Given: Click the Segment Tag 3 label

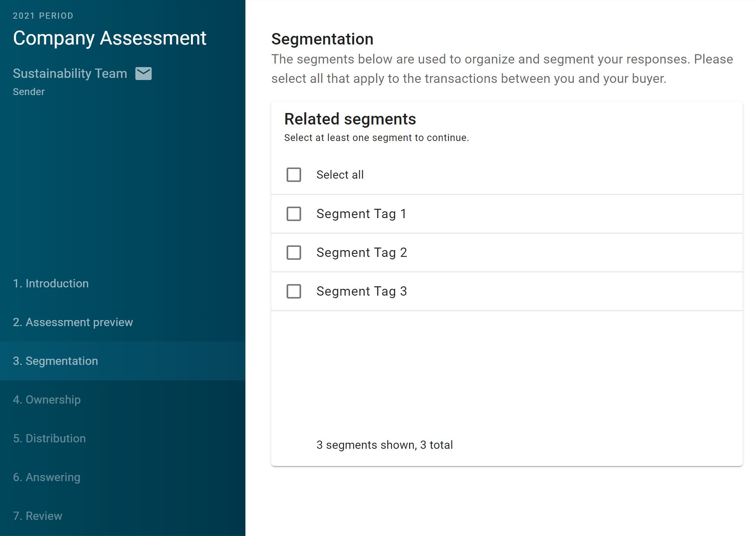Looking at the screenshot, I should tap(362, 291).
